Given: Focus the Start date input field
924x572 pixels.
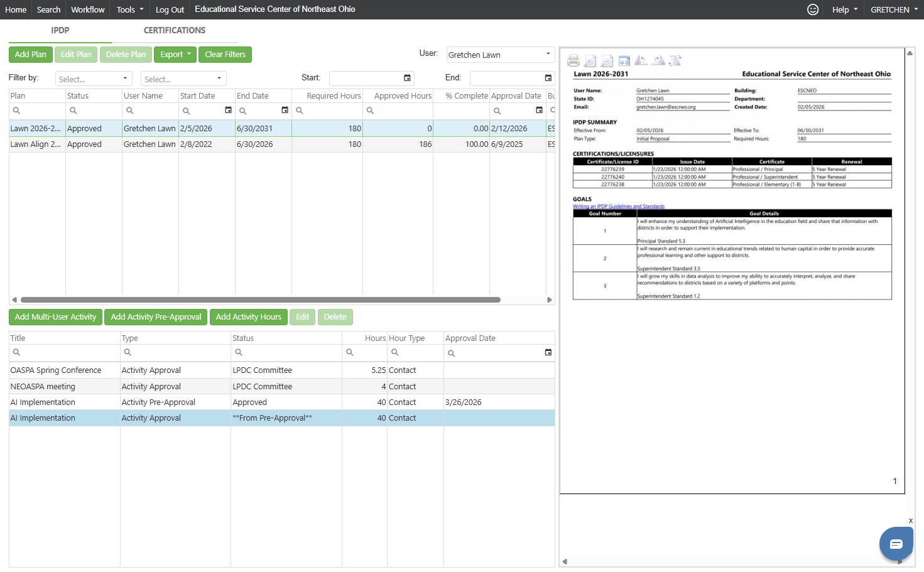Looking at the screenshot, I should click(x=366, y=78).
